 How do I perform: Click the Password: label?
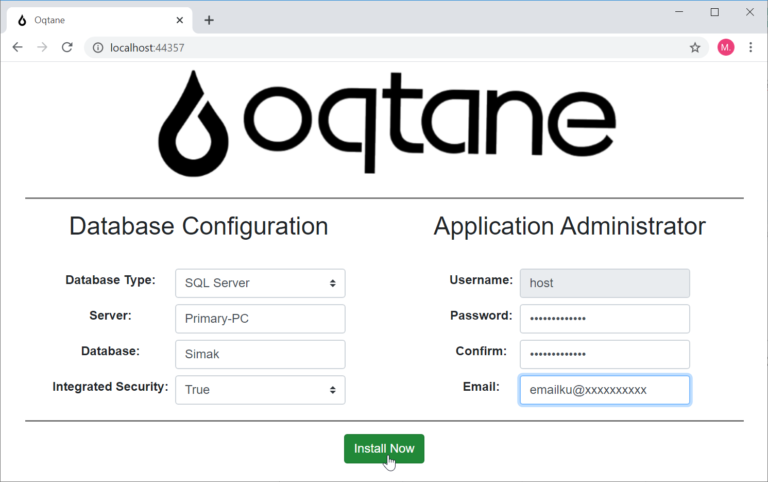click(481, 315)
